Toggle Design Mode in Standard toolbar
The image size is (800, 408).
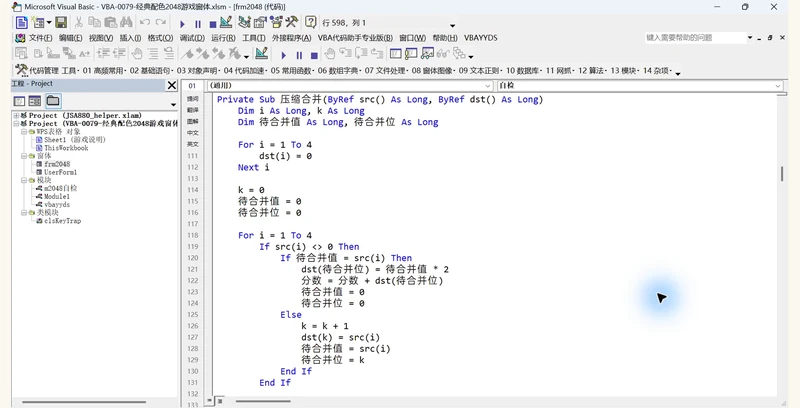coord(226,22)
